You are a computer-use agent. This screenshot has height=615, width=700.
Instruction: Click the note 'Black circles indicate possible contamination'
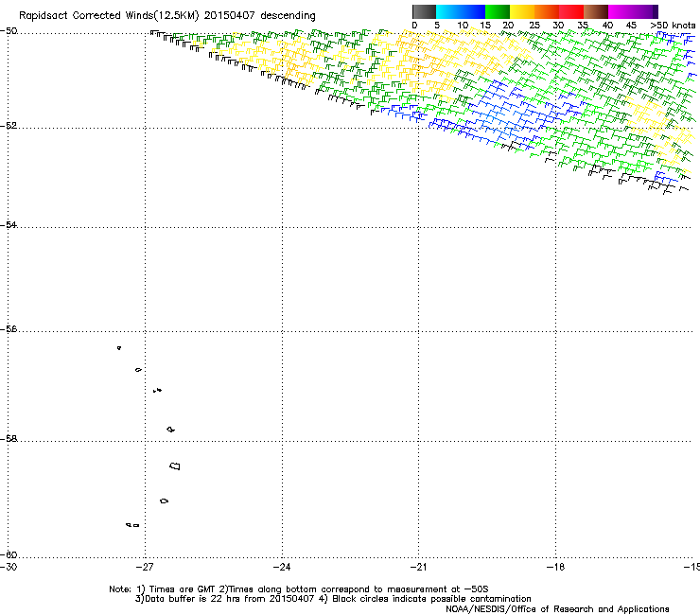(431, 599)
